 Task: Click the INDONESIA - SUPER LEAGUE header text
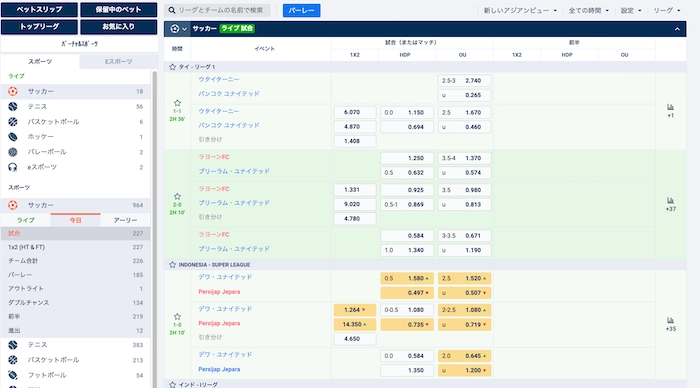click(214, 265)
